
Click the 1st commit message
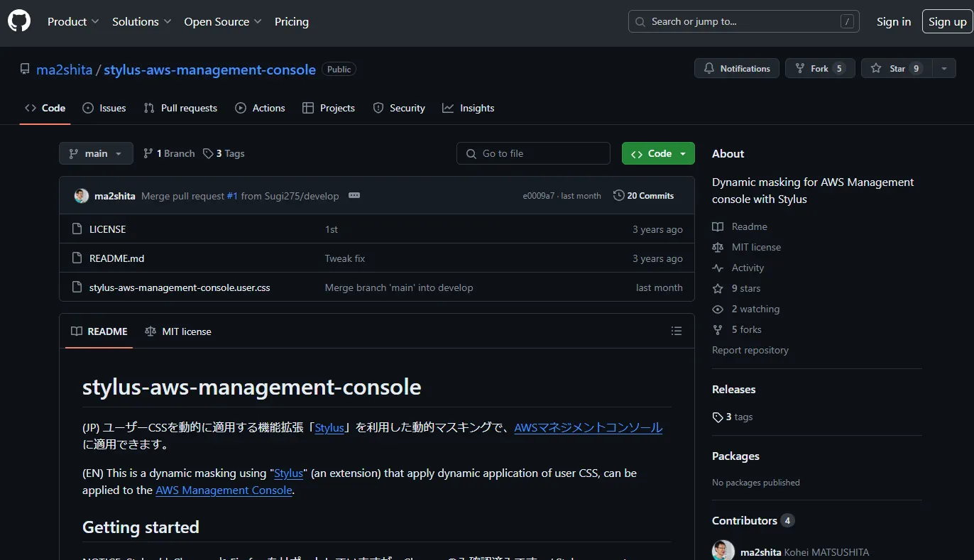click(x=332, y=229)
